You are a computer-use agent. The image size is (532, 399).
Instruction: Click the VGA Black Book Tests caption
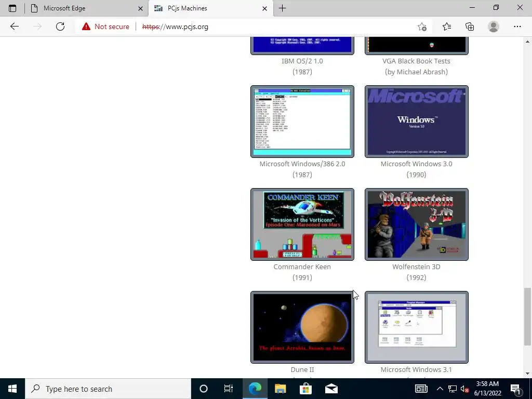(416, 61)
